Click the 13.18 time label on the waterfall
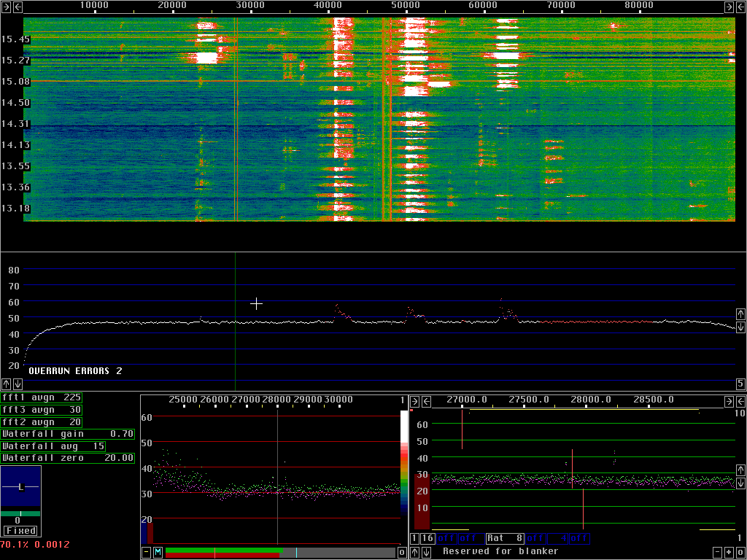Screen dimensions: 747x560 pos(16,208)
